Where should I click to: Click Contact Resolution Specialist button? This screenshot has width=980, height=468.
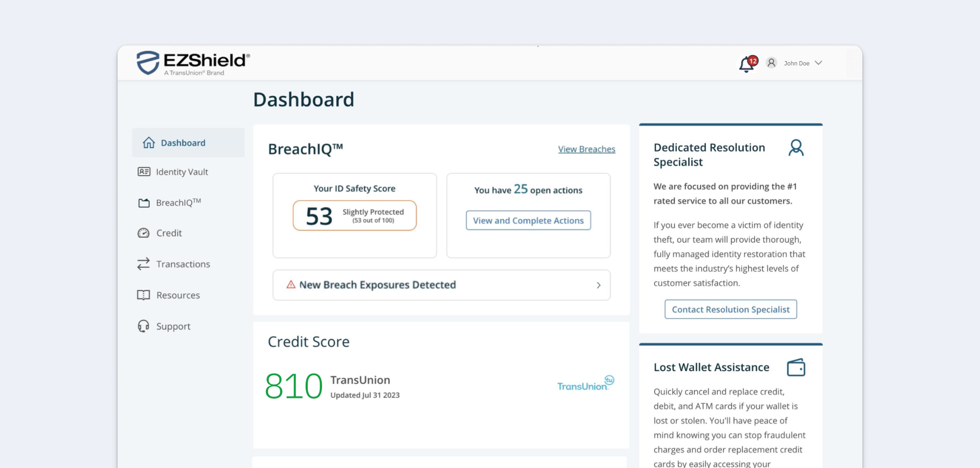pyautogui.click(x=731, y=309)
